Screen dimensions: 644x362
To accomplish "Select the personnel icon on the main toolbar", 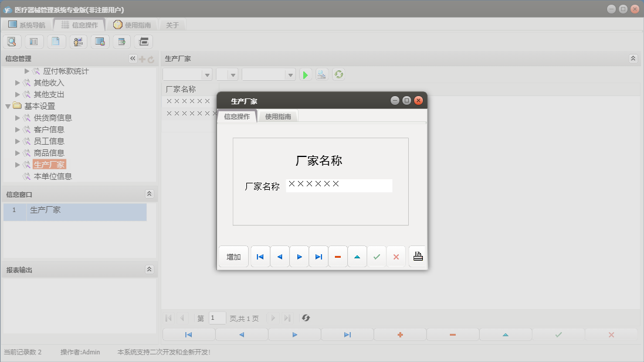I will pyautogui.click(x=78, y=41).
